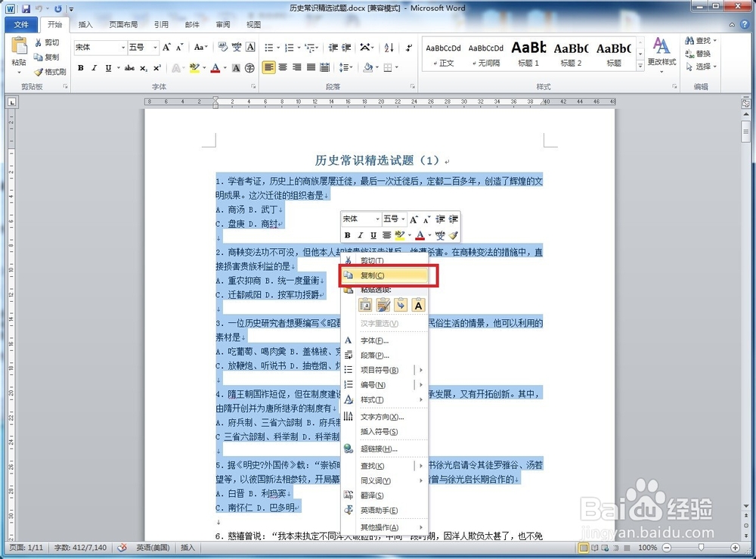756x559 pixels.
Task: Click the Find binoculars icon
Action: tap(689, 41)
